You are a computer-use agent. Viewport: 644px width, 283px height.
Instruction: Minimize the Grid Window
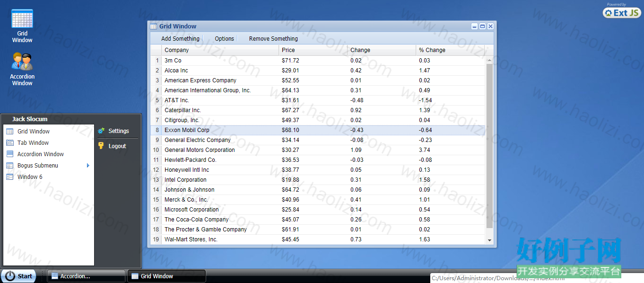point(474,27)
